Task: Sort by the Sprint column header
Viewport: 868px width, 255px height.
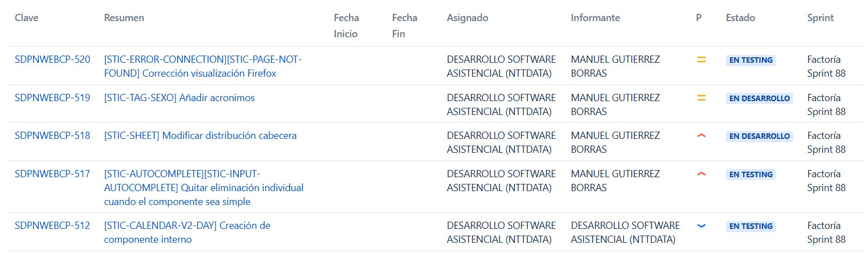Action: coord(820,18)
